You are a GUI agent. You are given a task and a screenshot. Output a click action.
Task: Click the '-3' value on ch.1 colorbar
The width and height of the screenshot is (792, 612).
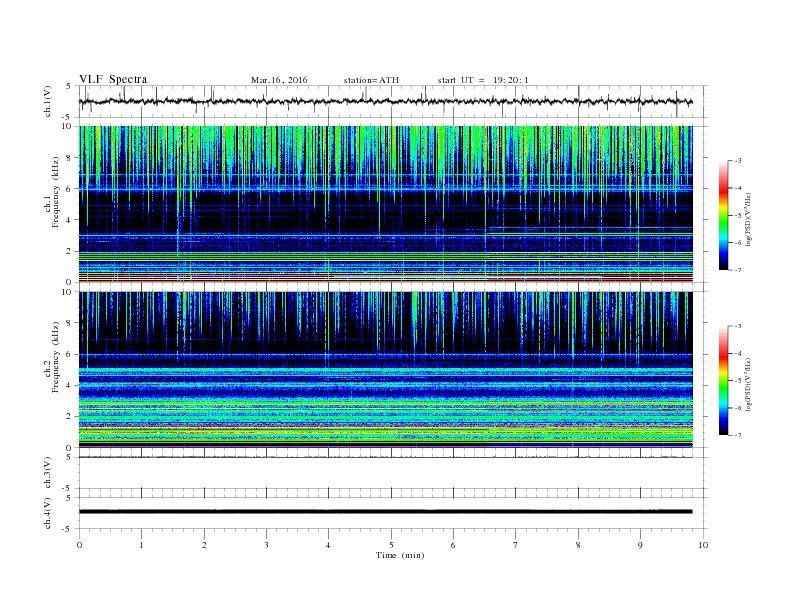pyautogui.click(x=737, y=161)
